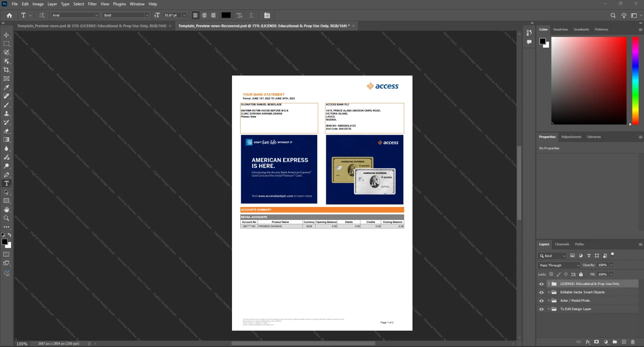
Task: Open the Pass Through blend mode dropdown
Action: [x=559, y=265]
